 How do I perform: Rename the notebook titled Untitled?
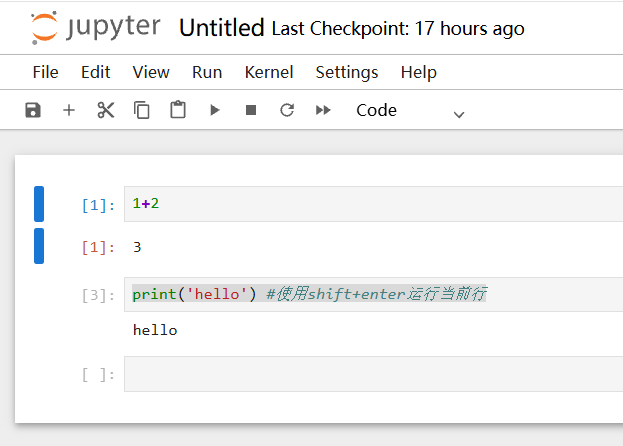(222, 28)
